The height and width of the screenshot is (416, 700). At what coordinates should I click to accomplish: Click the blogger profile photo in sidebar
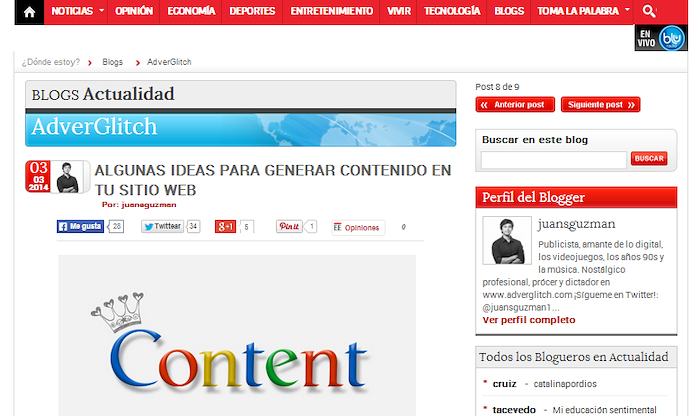(507, 241)
